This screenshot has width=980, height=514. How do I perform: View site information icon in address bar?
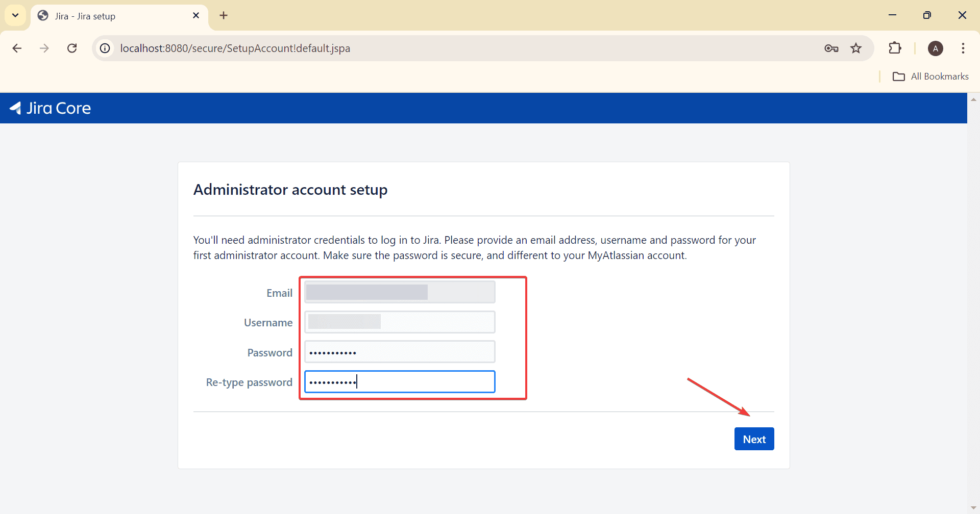[x=105, y=48]
